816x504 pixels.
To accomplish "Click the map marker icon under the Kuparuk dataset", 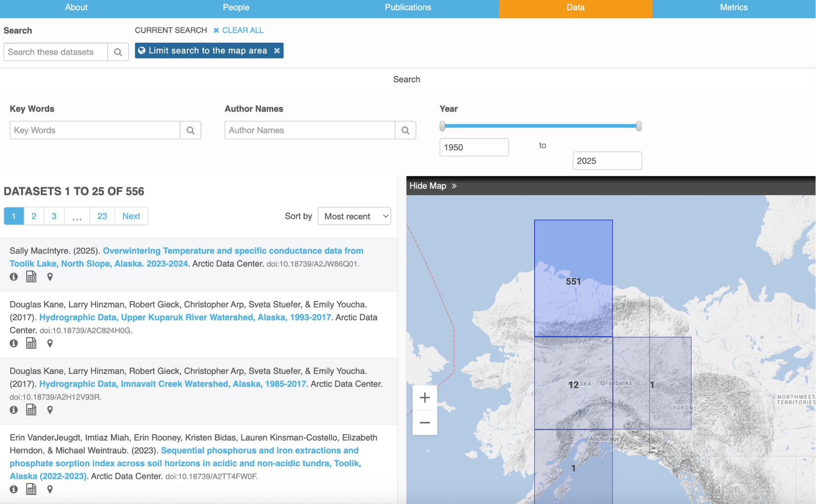I will (50, 343).
